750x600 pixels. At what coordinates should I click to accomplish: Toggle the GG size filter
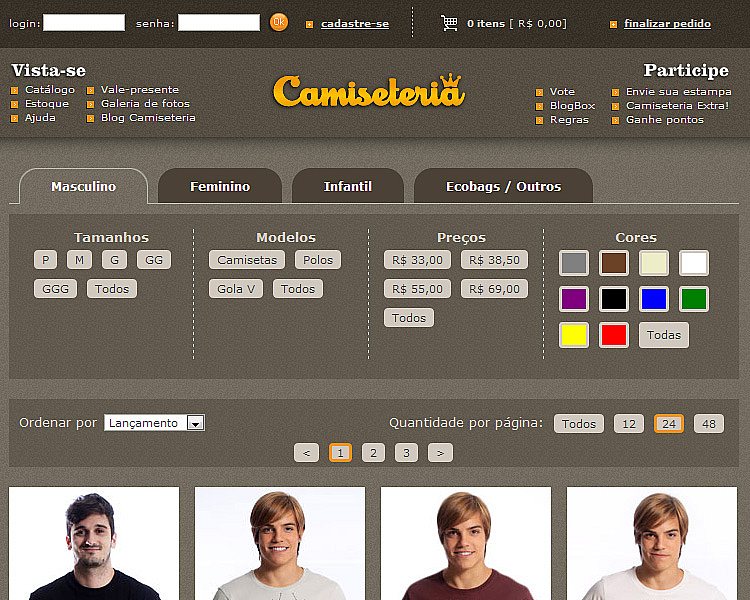[154, 260]
